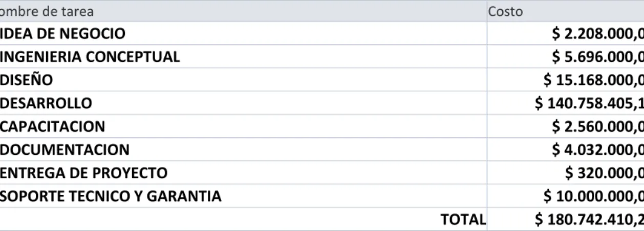Click the $ 2.560.000 cost cell
644x231 pixels.
(565, 126)
